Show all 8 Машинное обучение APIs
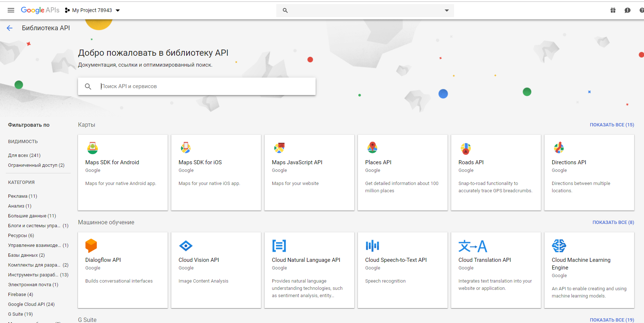Viewport: 644px width, 323px height. 613,222
